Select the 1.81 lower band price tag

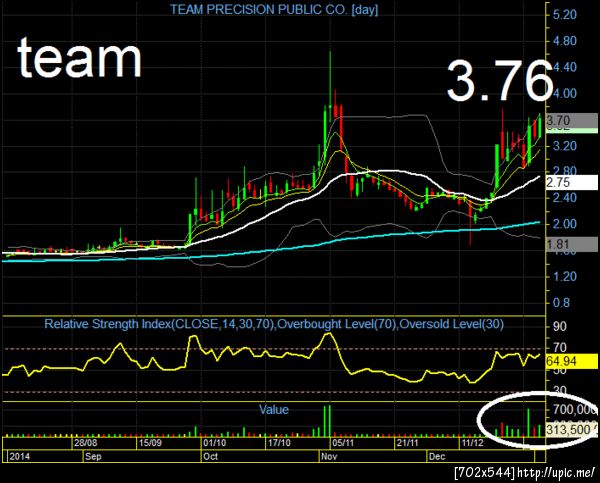572,244
